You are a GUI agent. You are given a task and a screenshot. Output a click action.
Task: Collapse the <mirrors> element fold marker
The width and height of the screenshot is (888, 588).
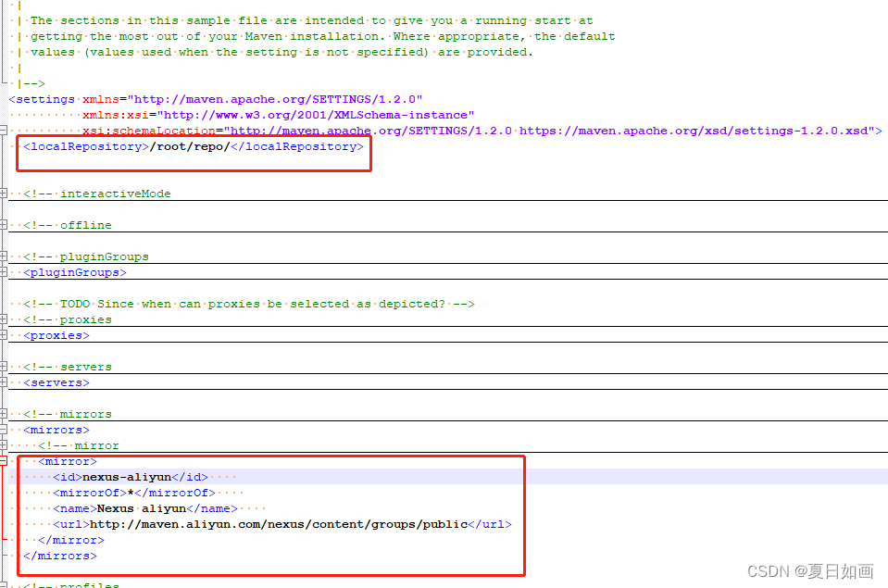click(x=3, y=430)
